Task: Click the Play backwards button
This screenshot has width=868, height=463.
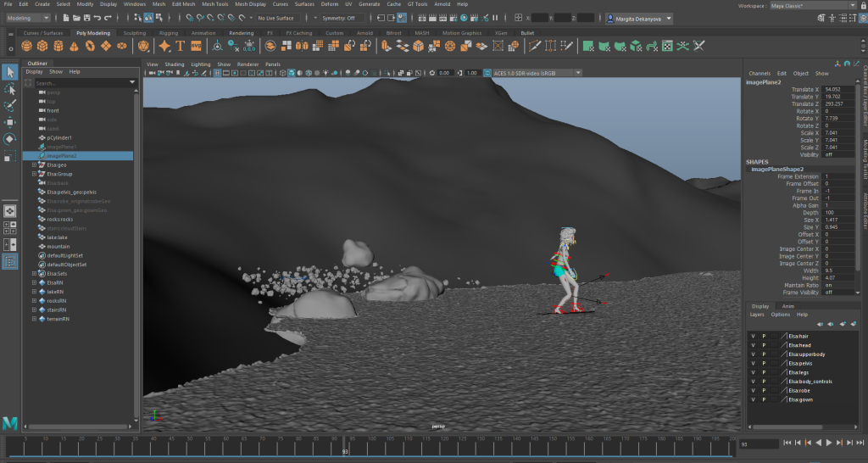Action: click(818, 443)
